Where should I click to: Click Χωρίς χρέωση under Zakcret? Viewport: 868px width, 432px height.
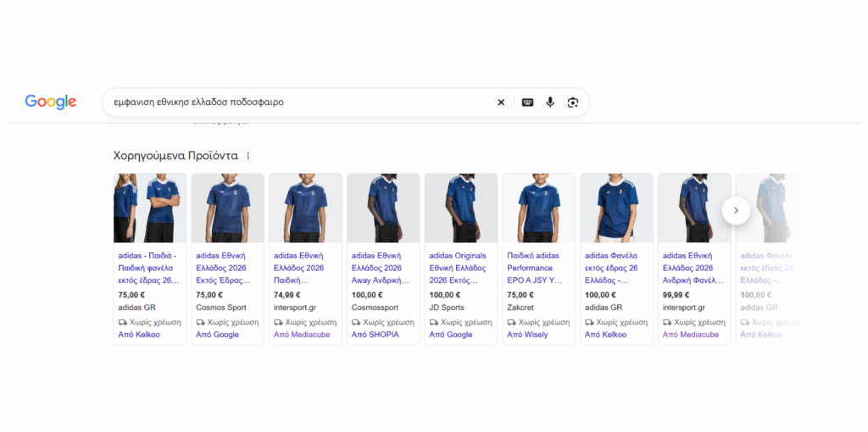pyautogui.click(x=538, y=322)
